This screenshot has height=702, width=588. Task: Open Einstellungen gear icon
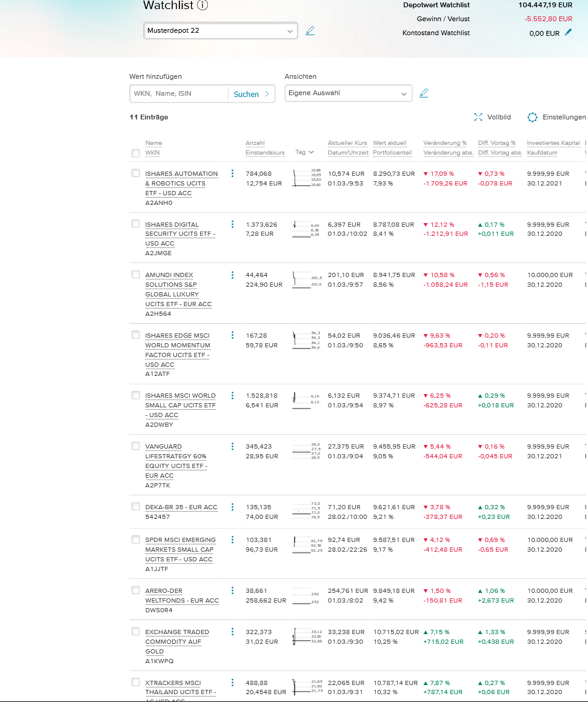[532, 117]
